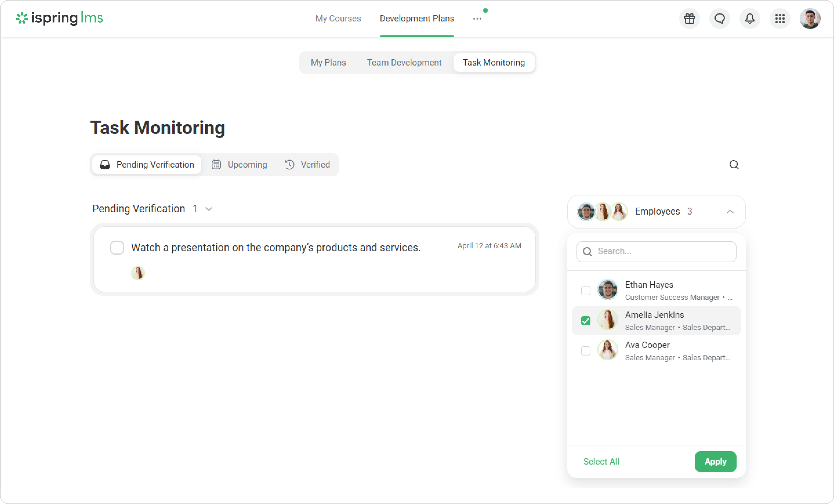Collapse the Employees filter dropdown

pyautogui.click(x=730, y=212)
